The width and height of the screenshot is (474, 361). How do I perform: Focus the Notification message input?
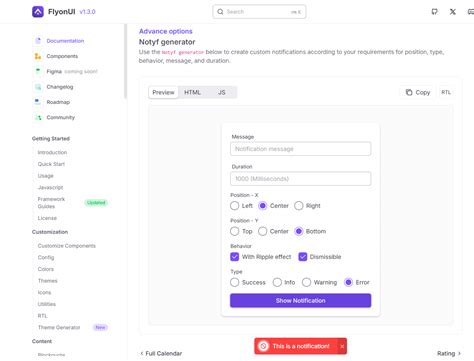point(300,149)
